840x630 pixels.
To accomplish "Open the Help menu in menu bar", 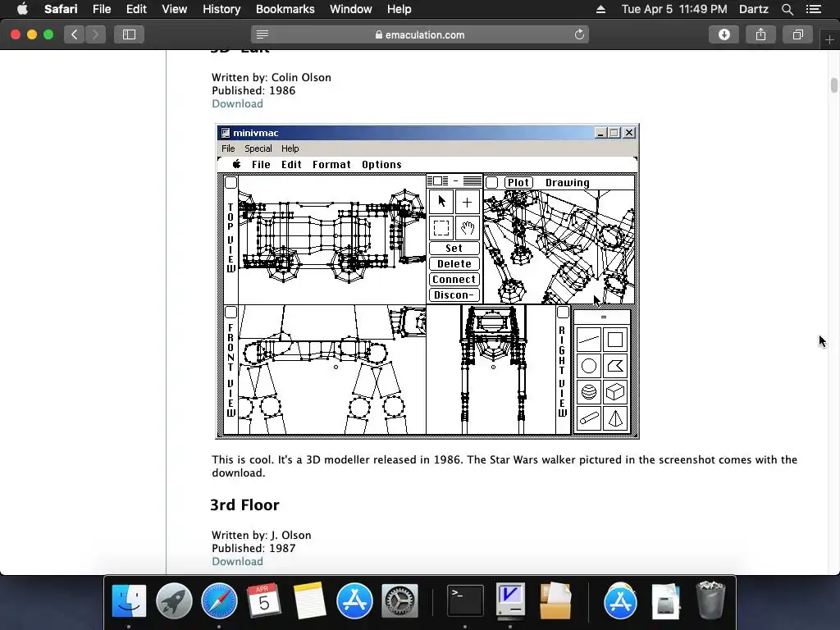I will click(x=399, y=9).
